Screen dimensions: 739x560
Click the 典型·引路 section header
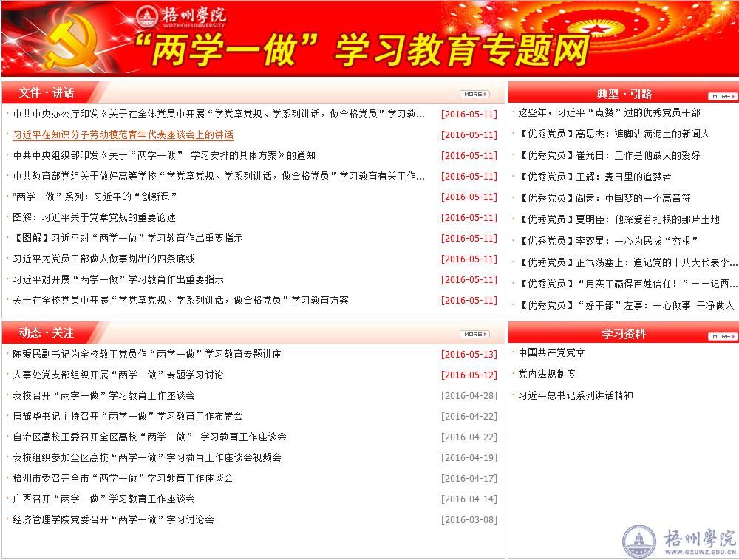(x=624, y=95)
